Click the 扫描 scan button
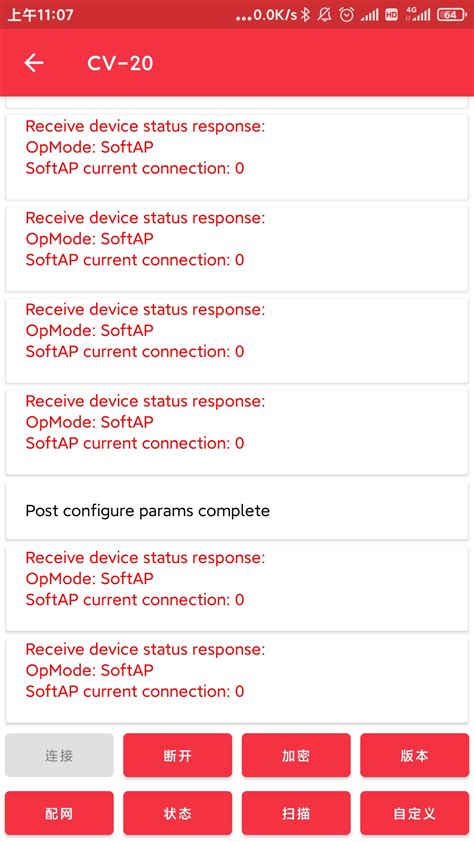 (x=296, y=813)
